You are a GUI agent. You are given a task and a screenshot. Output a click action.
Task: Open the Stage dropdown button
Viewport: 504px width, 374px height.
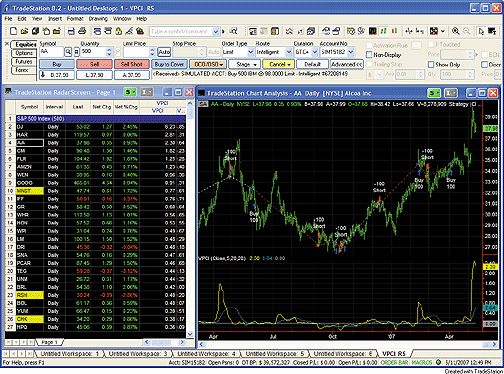click(245, 64)
